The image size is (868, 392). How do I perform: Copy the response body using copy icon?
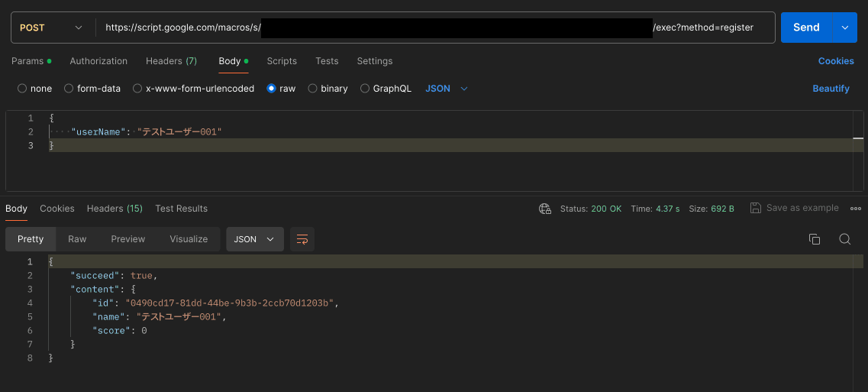pos(815,239)
